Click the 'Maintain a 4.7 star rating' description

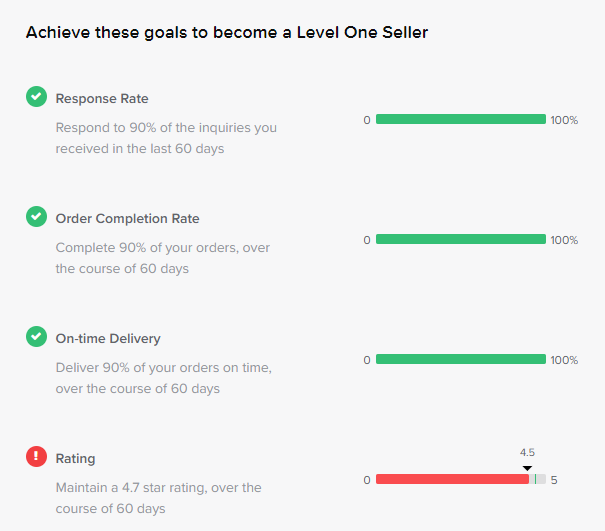159,498
